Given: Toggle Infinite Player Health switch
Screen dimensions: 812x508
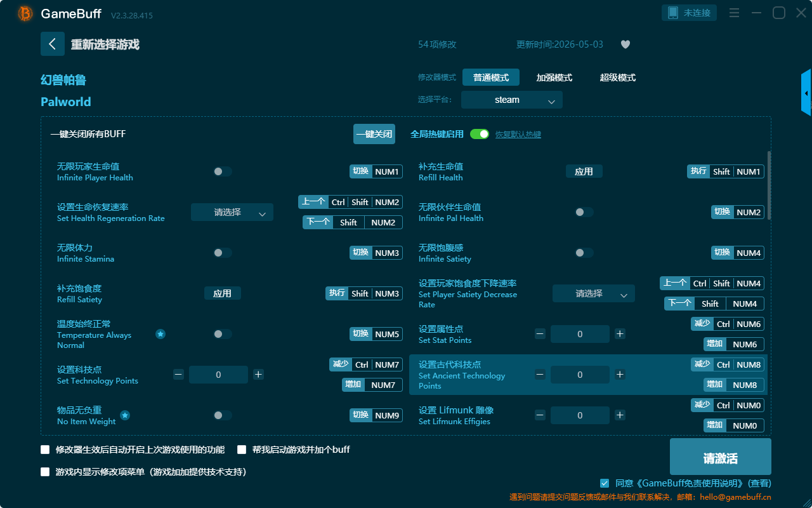Looking at the screenshot, I should click(223, 171).
